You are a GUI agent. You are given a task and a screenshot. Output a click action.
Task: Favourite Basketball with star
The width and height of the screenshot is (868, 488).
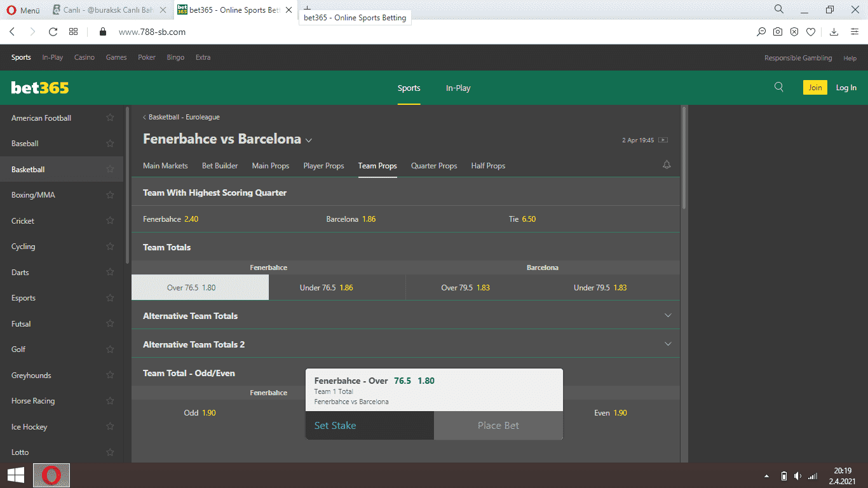pos(110,169)
